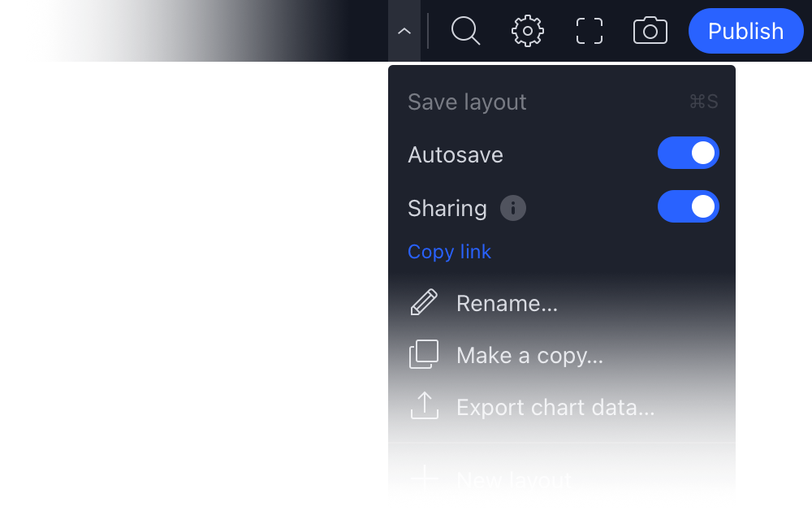Select Save layout from the menu
This screenshot has height=528, width=812.
point(467,102)
